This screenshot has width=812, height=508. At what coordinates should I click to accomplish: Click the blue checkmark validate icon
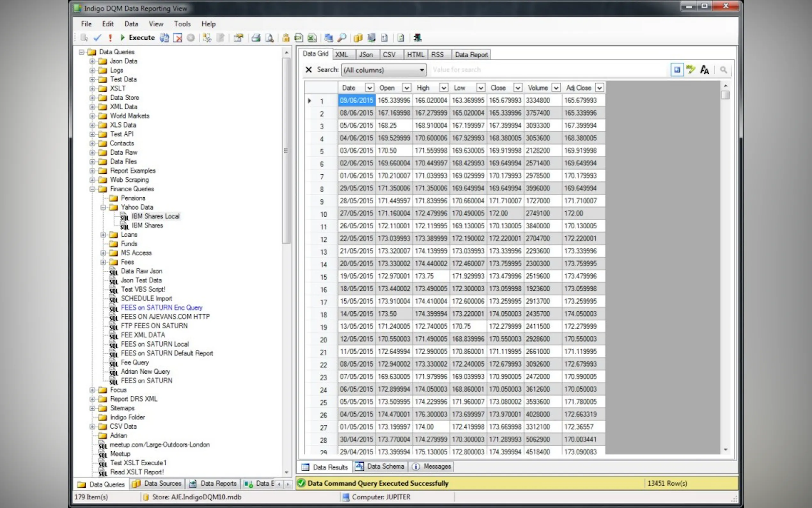[98, 38]
